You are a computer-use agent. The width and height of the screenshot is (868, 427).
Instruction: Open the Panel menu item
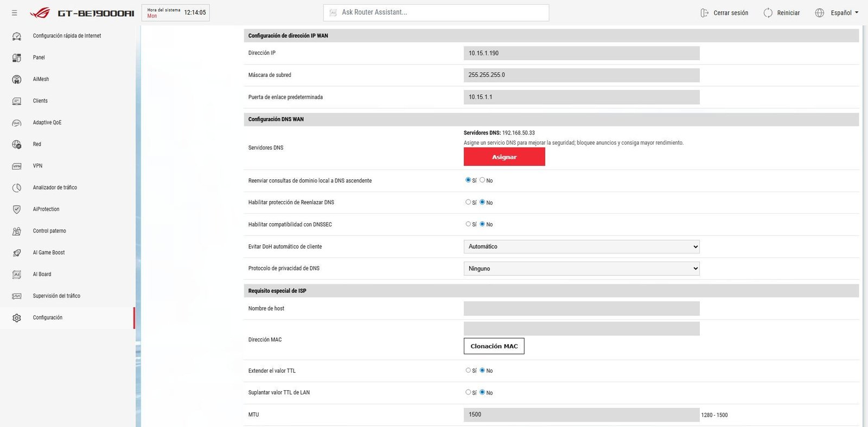[x=67, y=57]
